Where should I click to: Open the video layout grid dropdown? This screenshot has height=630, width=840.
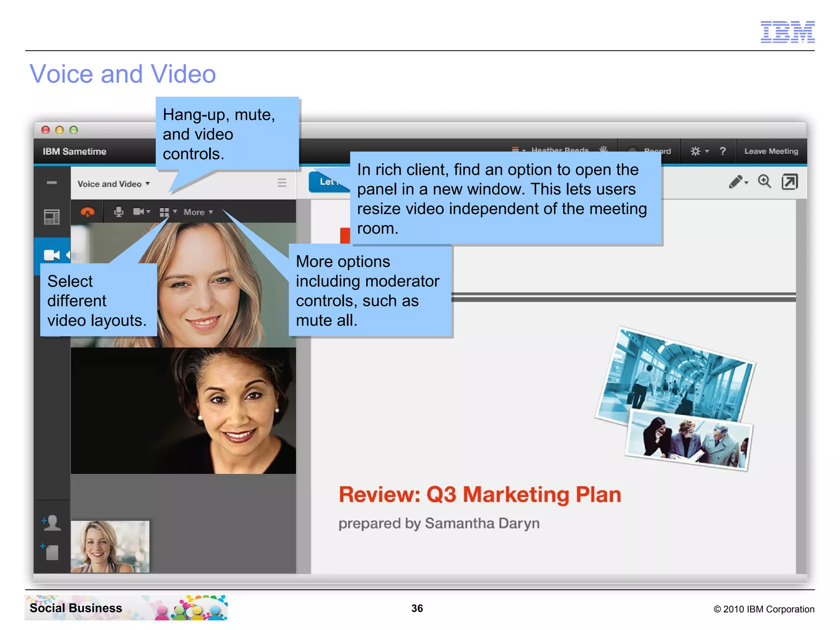168,212
